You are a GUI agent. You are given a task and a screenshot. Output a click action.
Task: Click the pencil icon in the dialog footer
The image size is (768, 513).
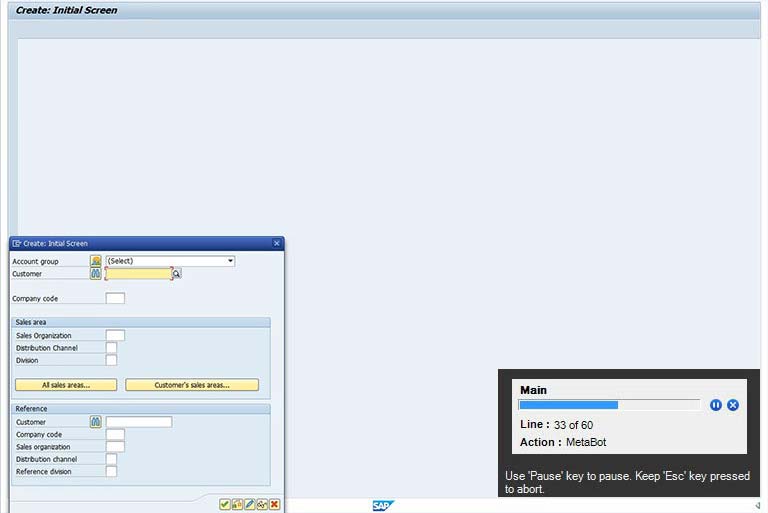pyautogui.click(x=250, y=505)
